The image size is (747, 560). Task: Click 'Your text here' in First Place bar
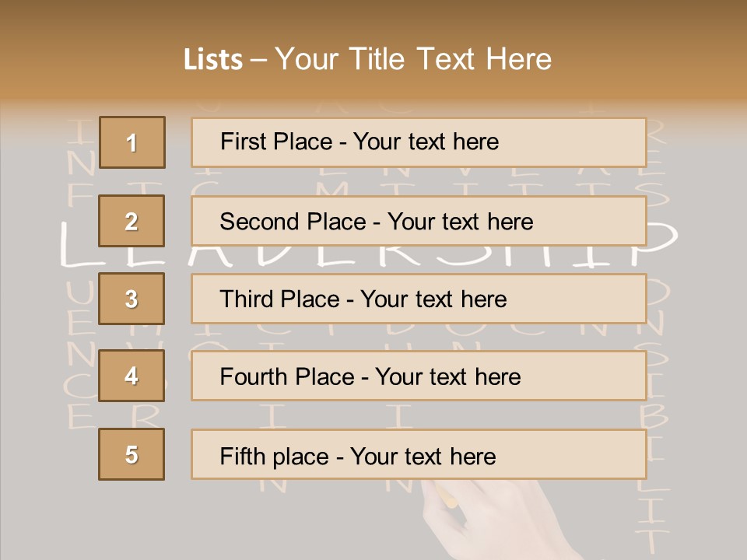(426, 142)
